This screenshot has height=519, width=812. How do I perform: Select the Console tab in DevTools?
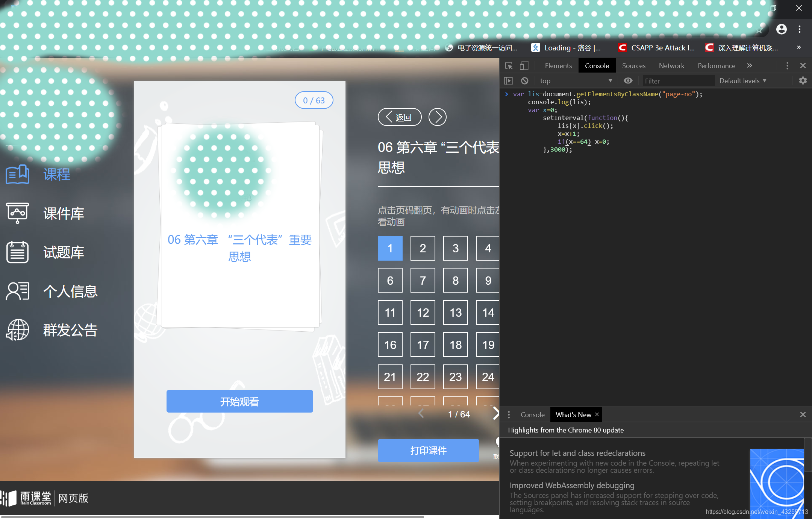click(x=597, y=65)
